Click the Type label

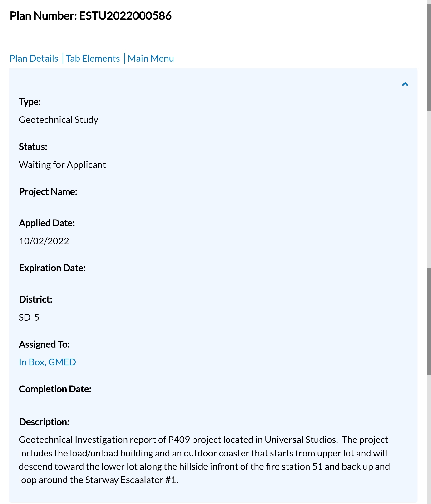[x=30, y=102]
